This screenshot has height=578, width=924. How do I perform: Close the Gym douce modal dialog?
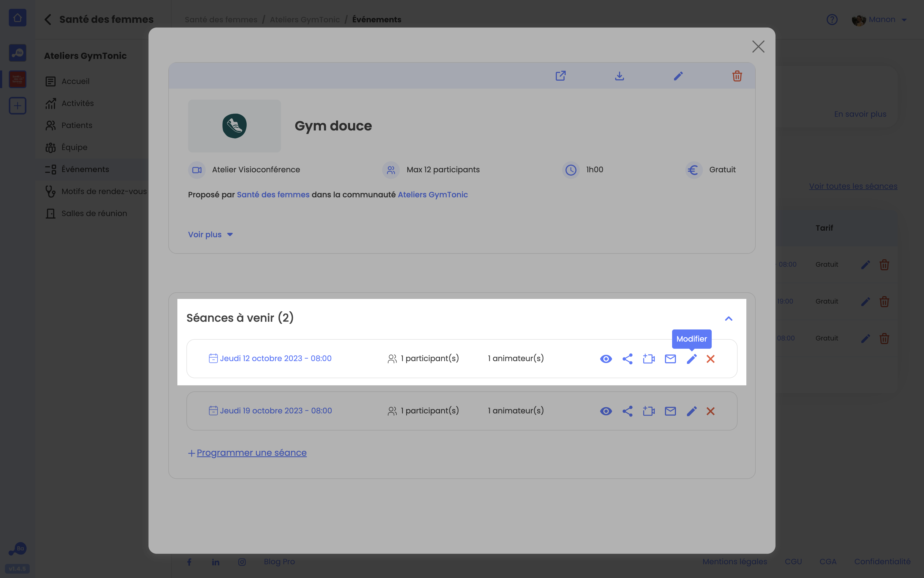pos(758,47)
